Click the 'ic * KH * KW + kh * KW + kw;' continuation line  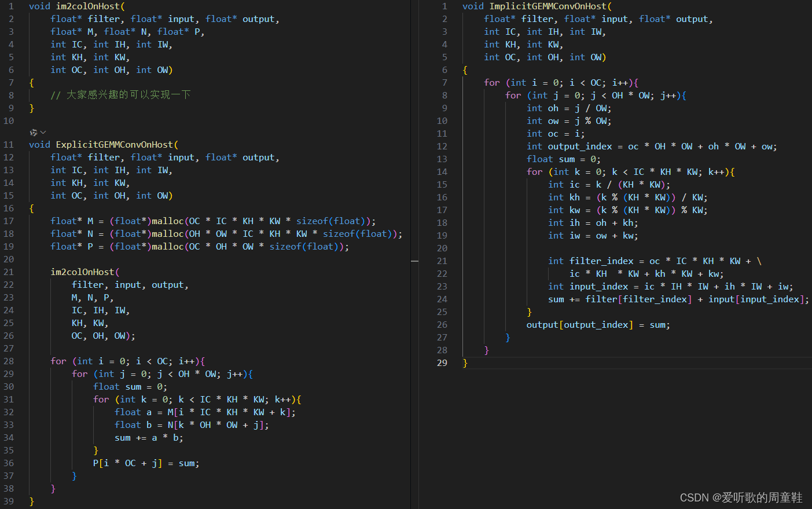pyautogui.click(x=646, y=274)
